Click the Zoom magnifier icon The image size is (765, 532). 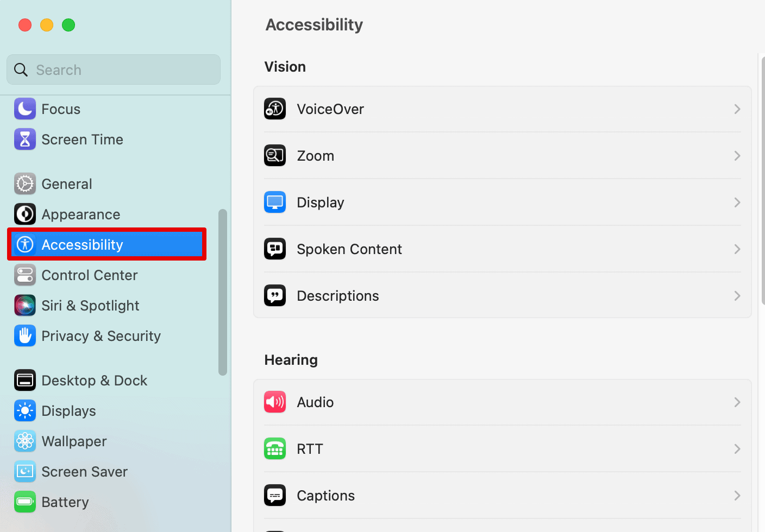(x=275, y=156)
